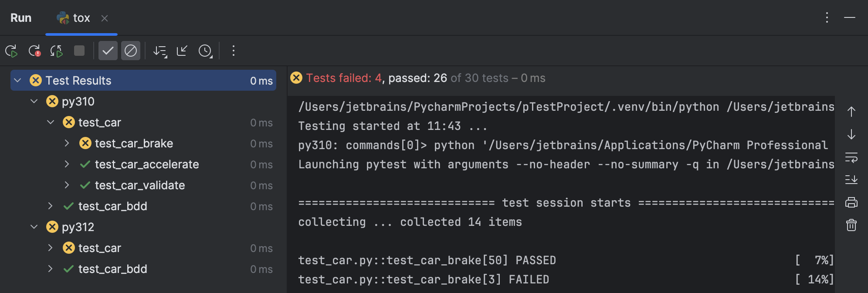
Task: Select the Run tool window title
Action: pyautogui.click(x=21, y=18)
